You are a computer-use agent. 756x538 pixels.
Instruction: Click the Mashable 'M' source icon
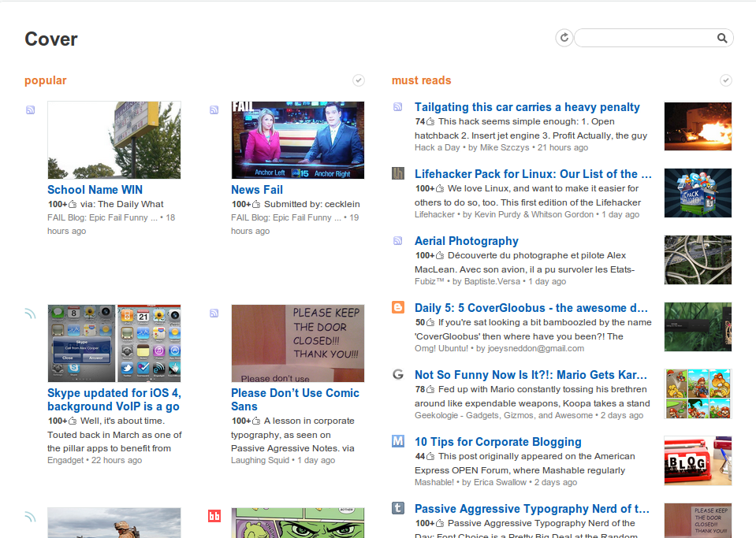point(398,440)
